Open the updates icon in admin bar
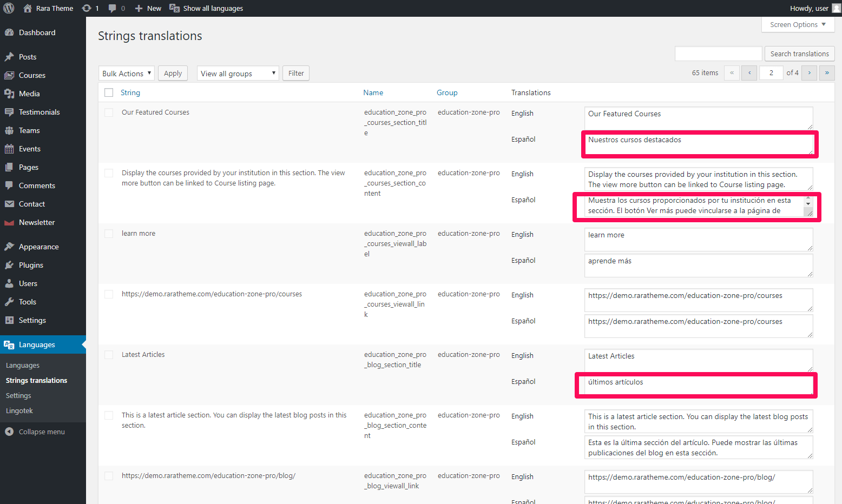The width and height of the screenshot is (842, 504). 87,8
